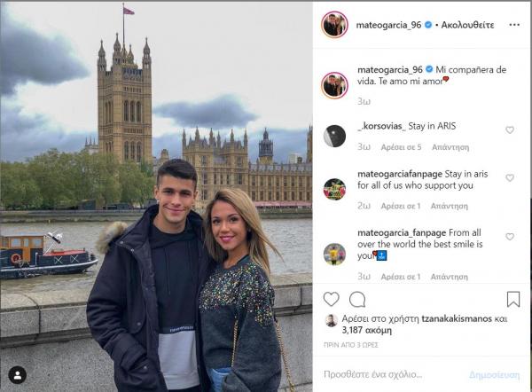The width and height of the screenshot is (532, 392).
Task: Open mateogarciafanpage commenter avatar
Action: pos(334,188)
